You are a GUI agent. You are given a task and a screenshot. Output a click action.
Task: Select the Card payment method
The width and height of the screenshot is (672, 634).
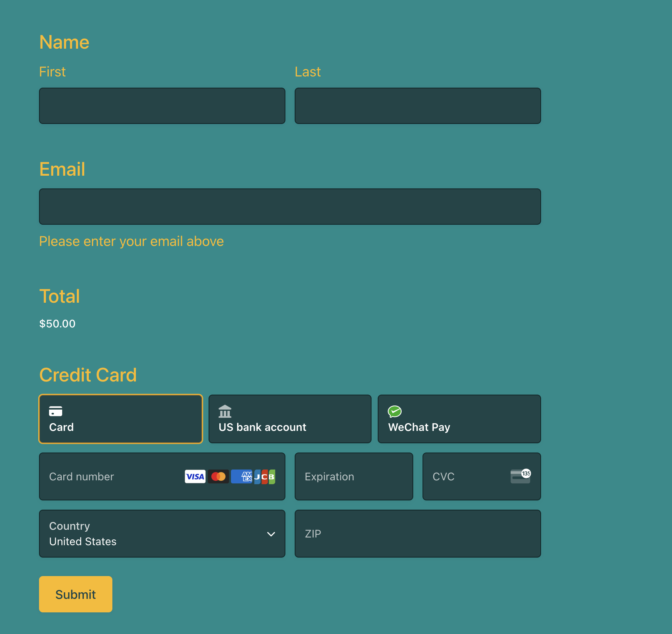[120, 419]
